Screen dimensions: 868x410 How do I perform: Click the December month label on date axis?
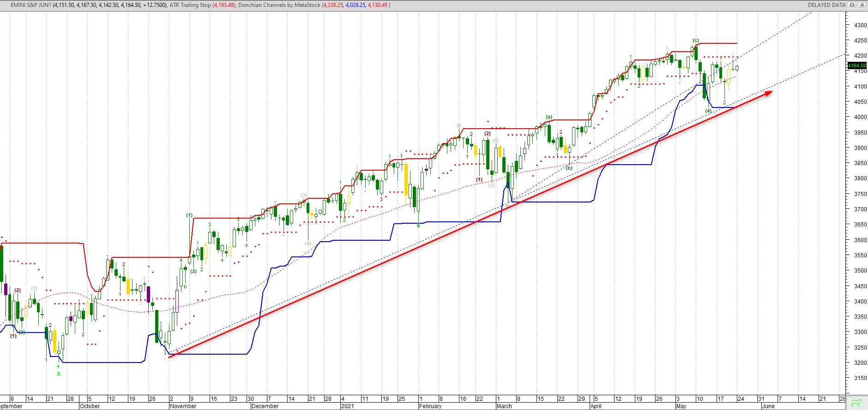tap(265, 406)
